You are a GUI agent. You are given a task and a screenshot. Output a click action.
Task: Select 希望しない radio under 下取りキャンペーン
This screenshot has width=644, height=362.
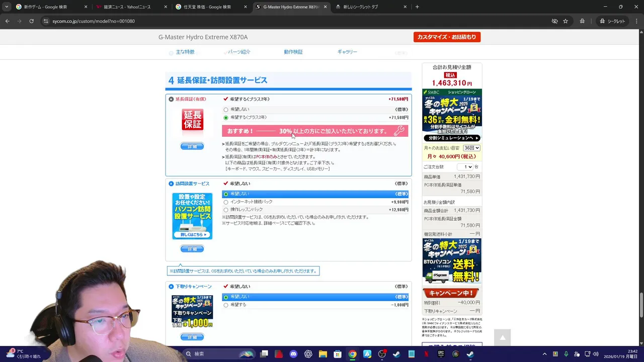pyautogui.click(x=226, y=297)
